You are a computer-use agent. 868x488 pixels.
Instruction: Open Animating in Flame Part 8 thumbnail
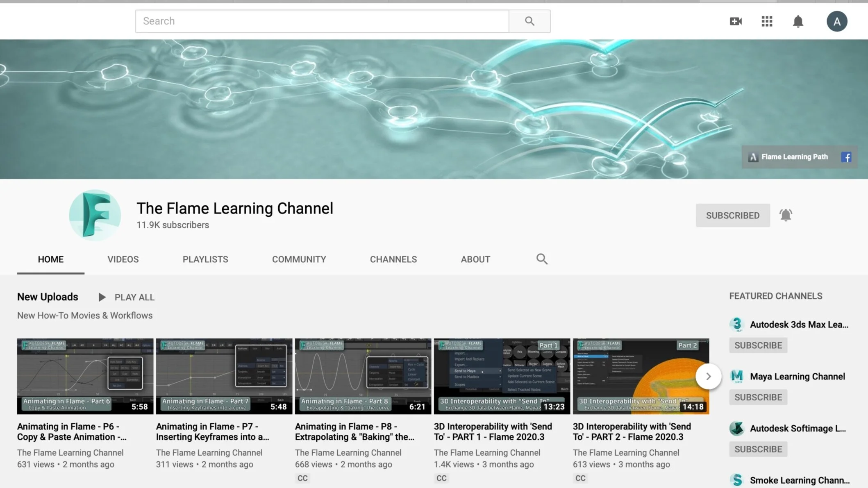point(363,376)
